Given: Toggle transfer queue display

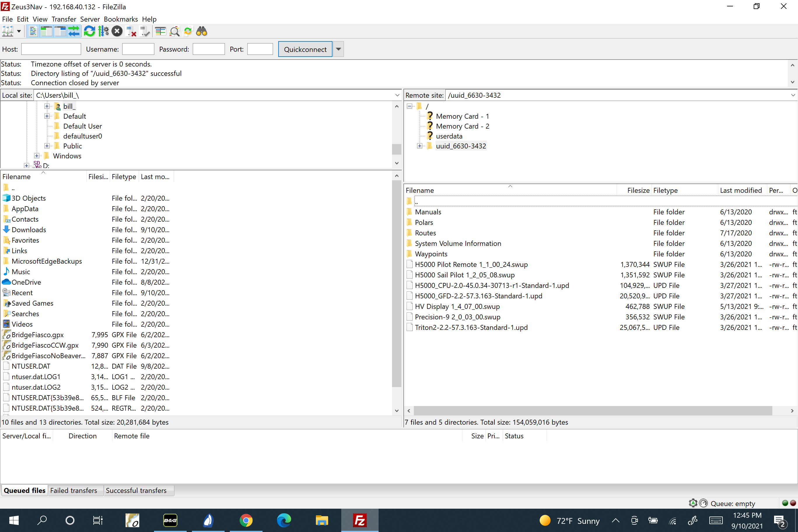Looking at the screenshot, I should [x=73, y=32].
